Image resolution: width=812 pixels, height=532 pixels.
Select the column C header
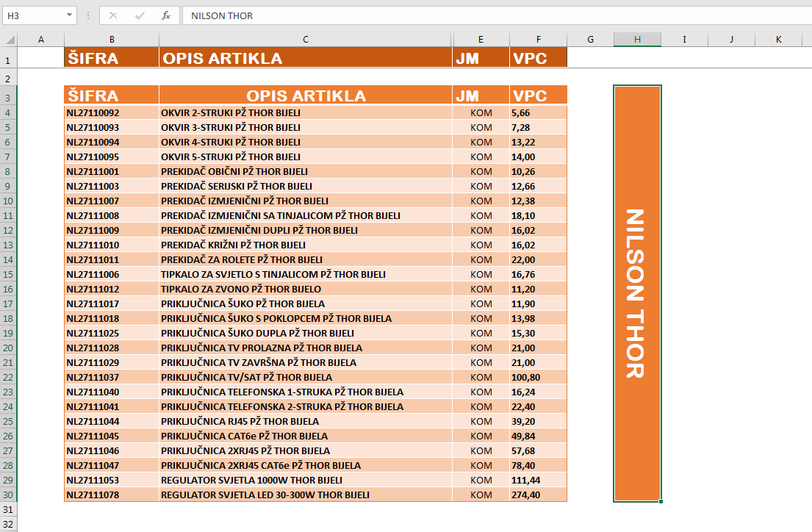306,40
